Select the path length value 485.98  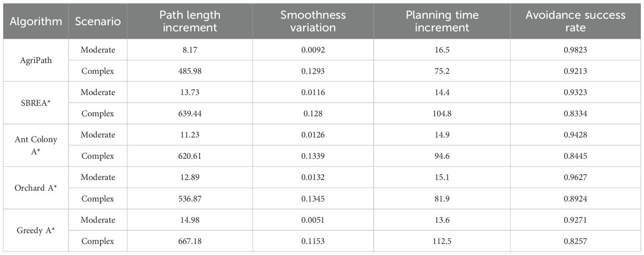tap(190, 71)
